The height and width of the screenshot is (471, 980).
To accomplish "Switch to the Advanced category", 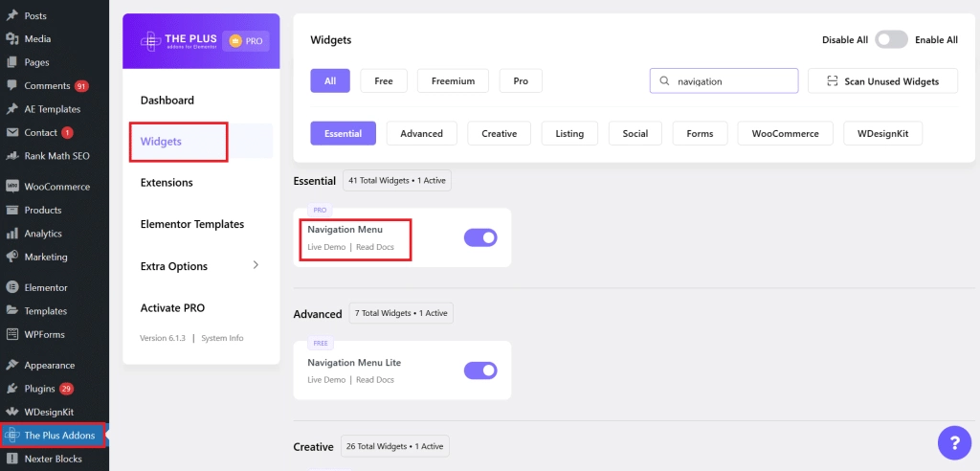I will 422,133.
